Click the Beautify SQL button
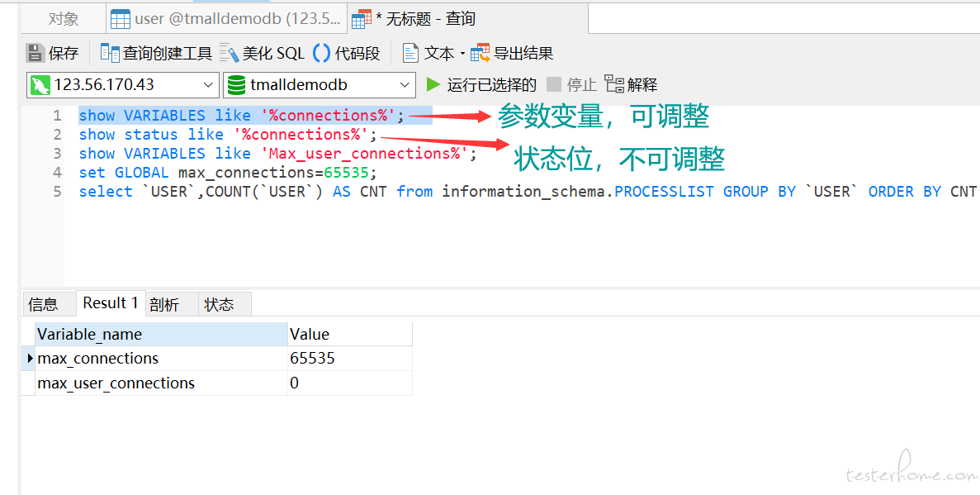The image size is (980, 495). [x=262, y=53]
